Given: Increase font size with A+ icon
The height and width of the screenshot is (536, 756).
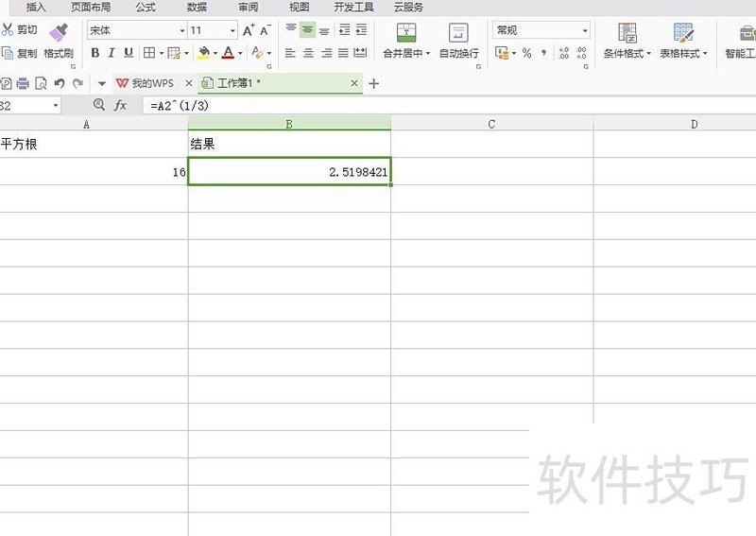Looking at the screenshot, I should click(249, 30).
